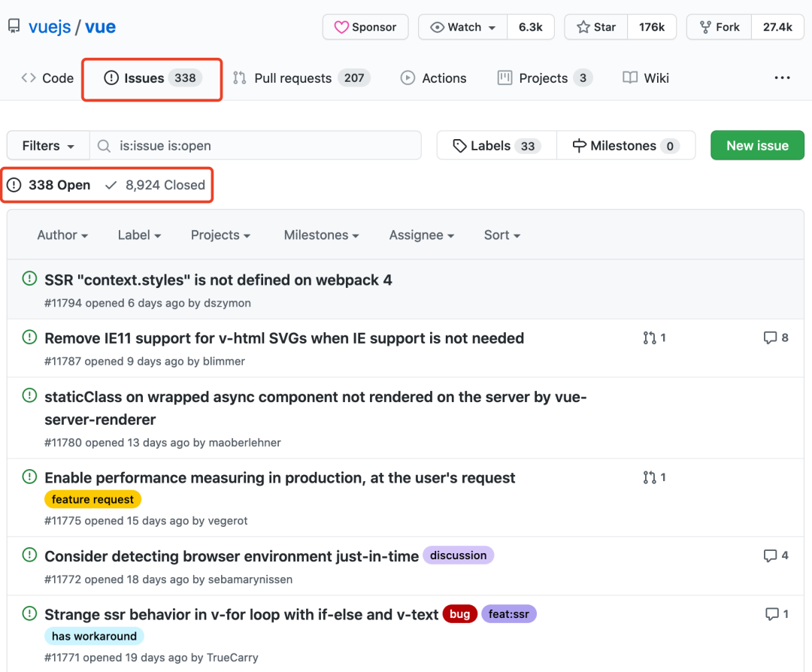This screenshot has height=672, width=812.
Task: Show 8,924 Closed issues
Action: click(x=156, y=185)
